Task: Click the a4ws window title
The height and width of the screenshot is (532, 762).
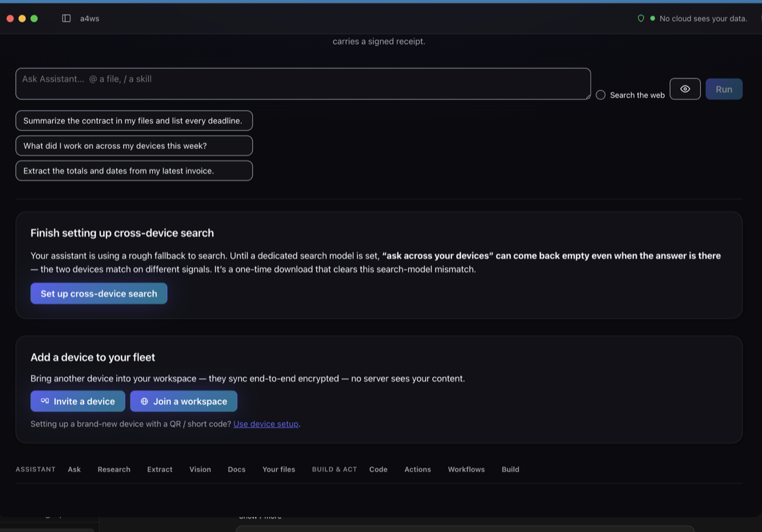Action: pos(90,18)
